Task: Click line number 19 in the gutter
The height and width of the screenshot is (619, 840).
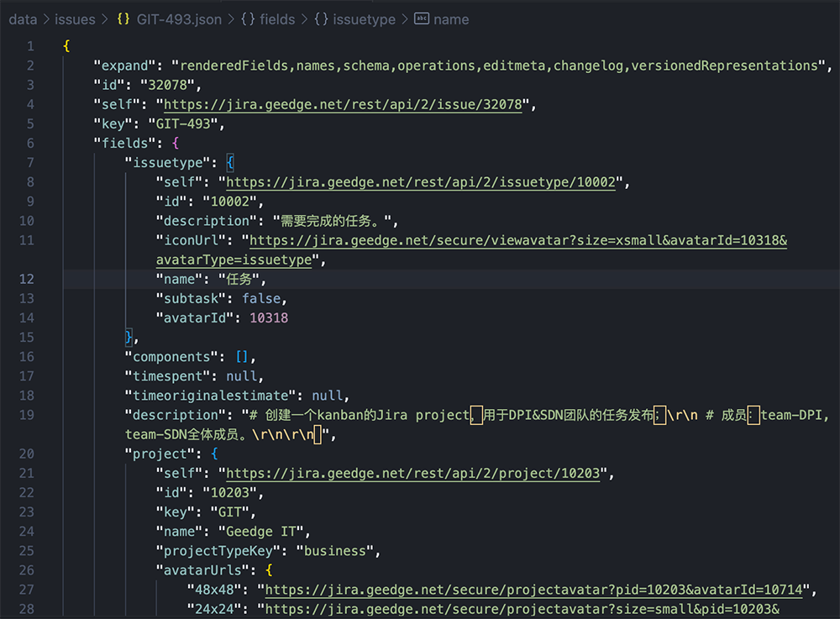Action: 27,415
